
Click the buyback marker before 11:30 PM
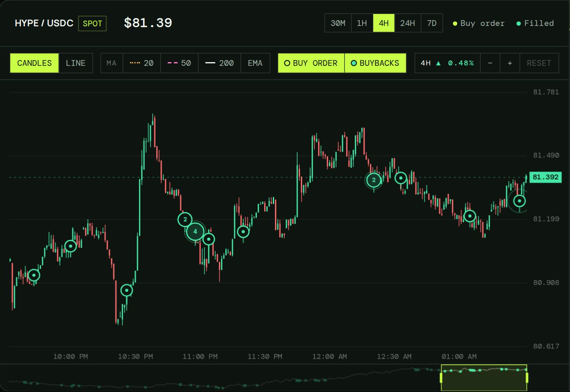(x=243, y=232)
